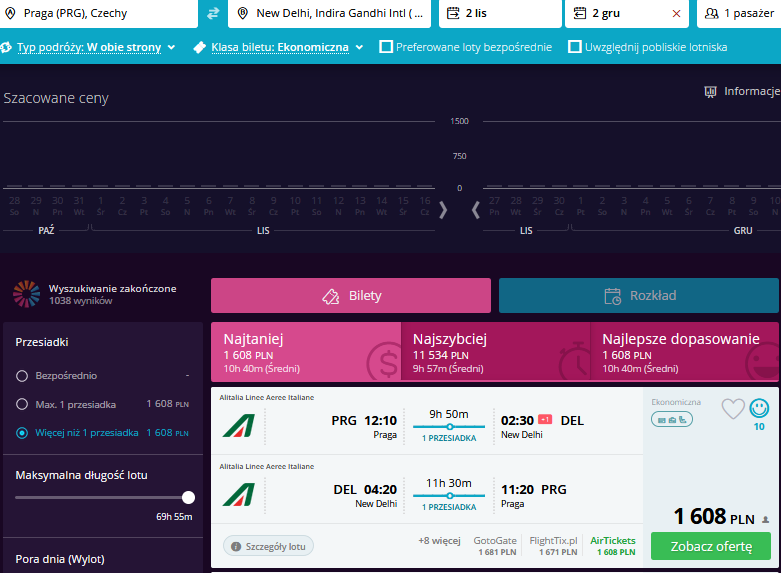Select Bezpośrednio radio option
Image resolution: width=781 pixels, height=573 pixels.
coord(22,376)
